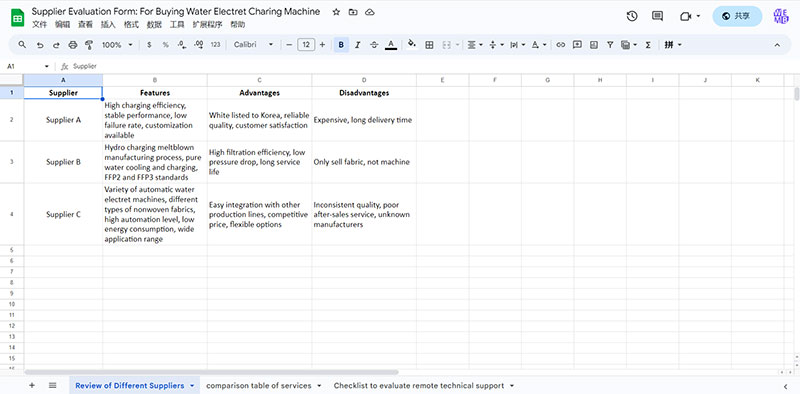Open the Calibri font dropdown
Image resolution: width=800 pixels, height=394 pixels.
click(x=254, y=45)
